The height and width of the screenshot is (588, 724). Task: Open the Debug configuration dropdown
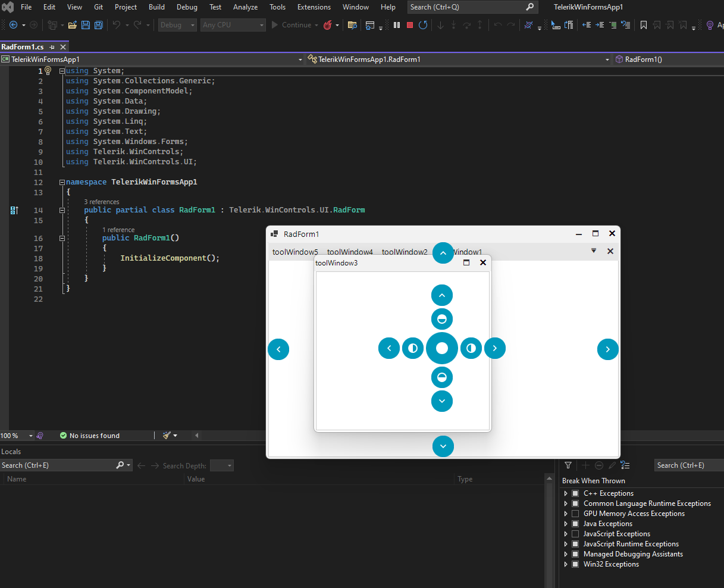click(177, 25)
